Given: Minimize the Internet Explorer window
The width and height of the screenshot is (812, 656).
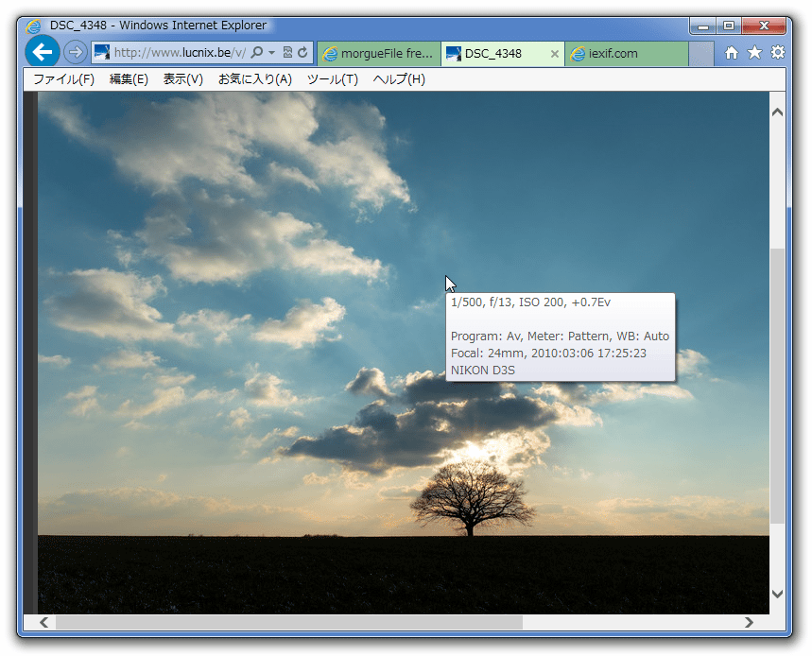Looking at the screenshot, I should tap(702, 26).
